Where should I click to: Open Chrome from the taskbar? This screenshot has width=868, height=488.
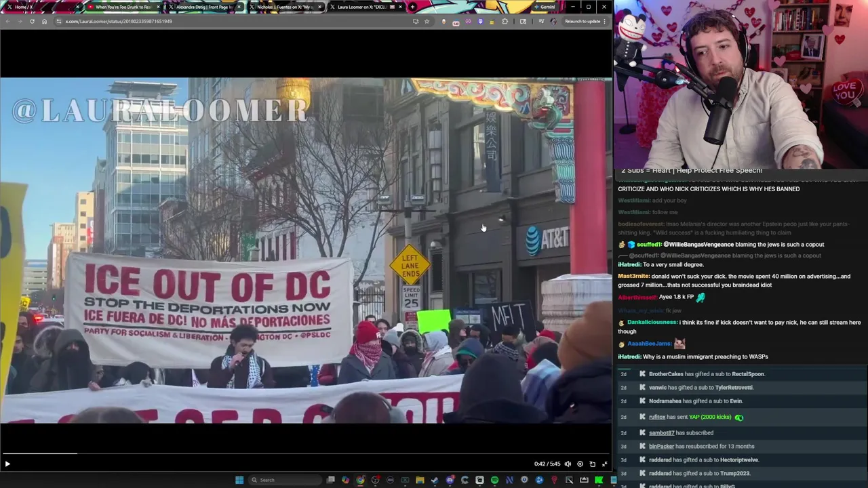click(x=360, y=480)
